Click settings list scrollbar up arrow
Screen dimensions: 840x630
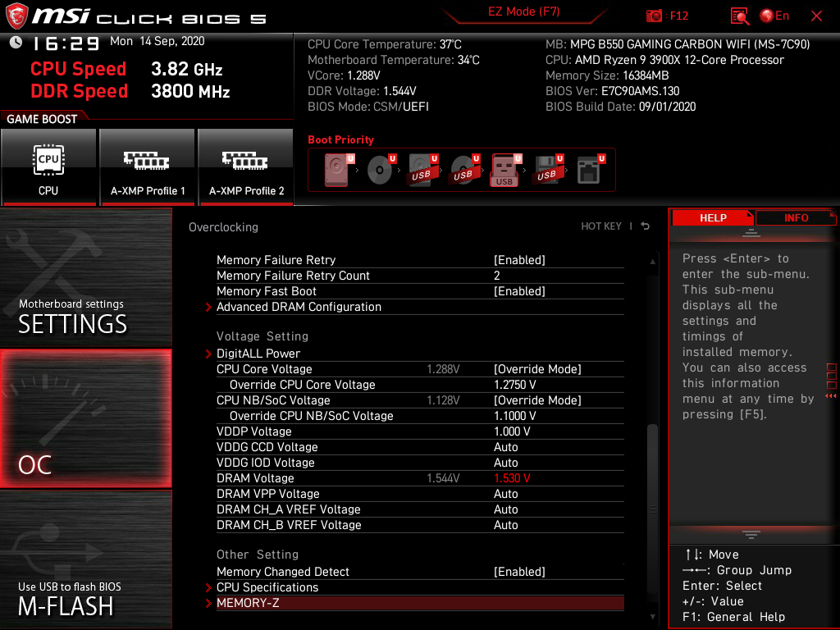tap(652, 262)
